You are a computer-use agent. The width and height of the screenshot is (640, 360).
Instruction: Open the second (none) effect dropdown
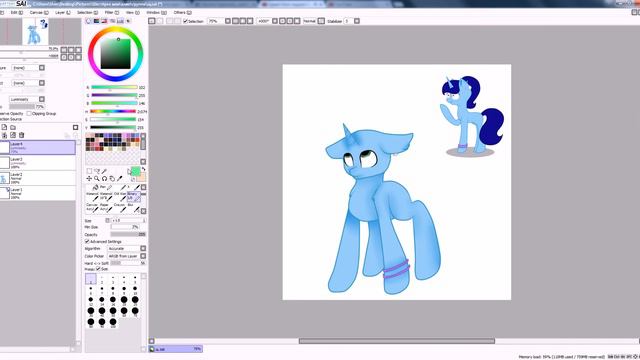click(28, 83)
